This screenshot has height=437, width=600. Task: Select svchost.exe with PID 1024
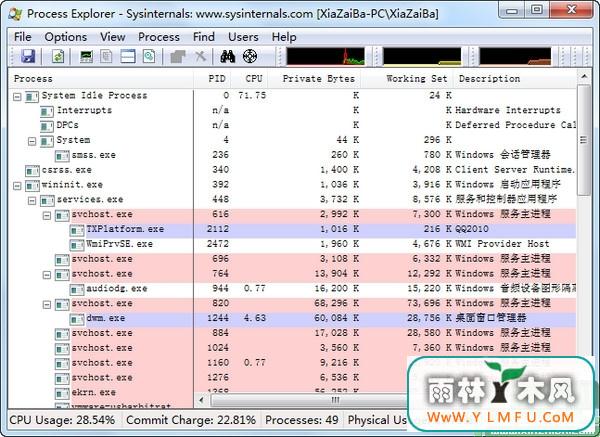(292, 349)
